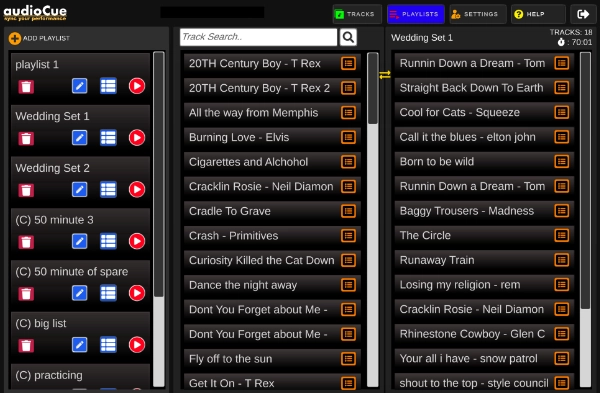Click list icon for Cigarettes and Alchohol
This screenshot has width=600, height=393.
(x=348, y=162)
